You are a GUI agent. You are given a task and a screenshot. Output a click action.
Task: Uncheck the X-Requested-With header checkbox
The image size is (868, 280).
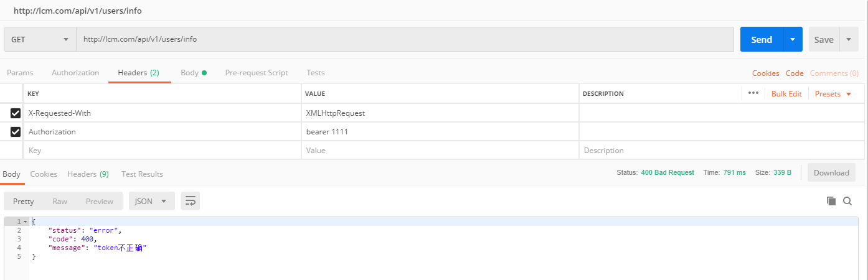pyautogui.click(x=16, y=113)
